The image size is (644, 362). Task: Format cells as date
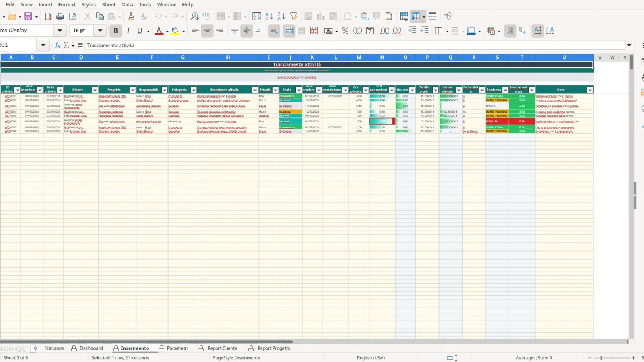tap(370, 31)
